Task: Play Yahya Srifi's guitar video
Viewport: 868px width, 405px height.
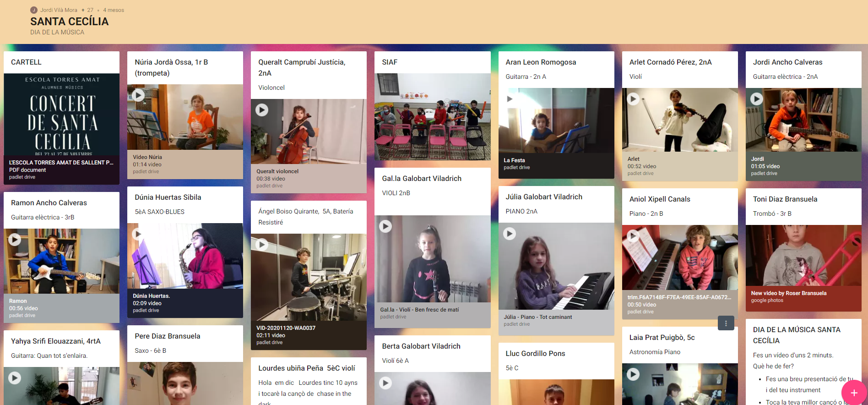Action: click(15, 378)
